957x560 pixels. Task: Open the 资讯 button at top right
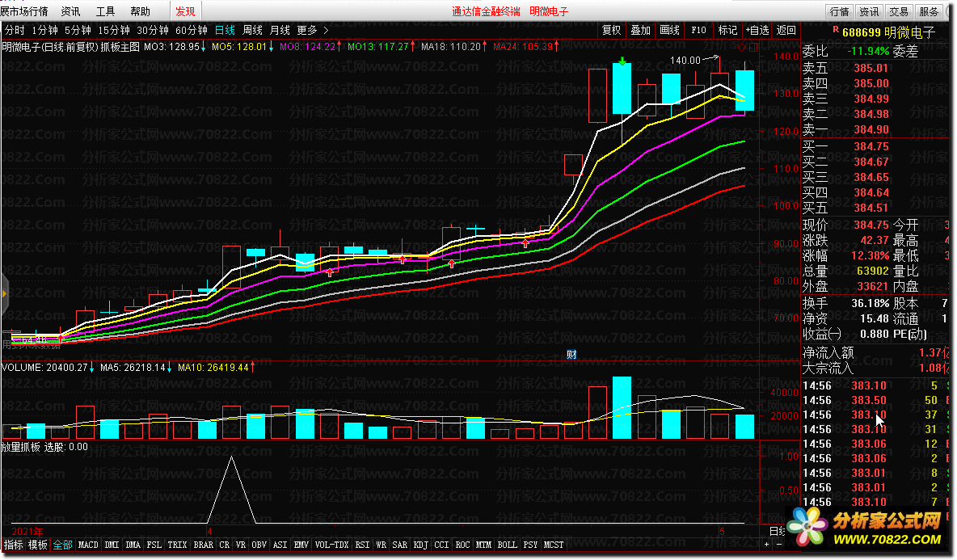point(869,11)
